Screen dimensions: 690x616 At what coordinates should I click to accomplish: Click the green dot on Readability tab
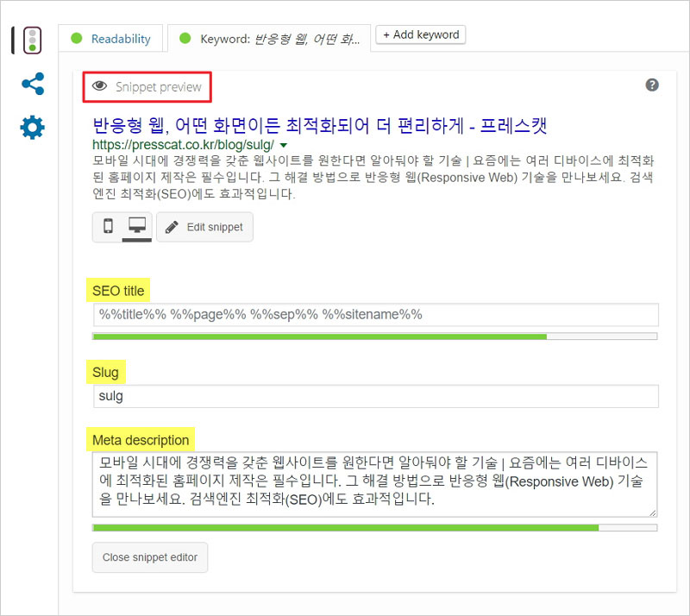coord(77,38)
